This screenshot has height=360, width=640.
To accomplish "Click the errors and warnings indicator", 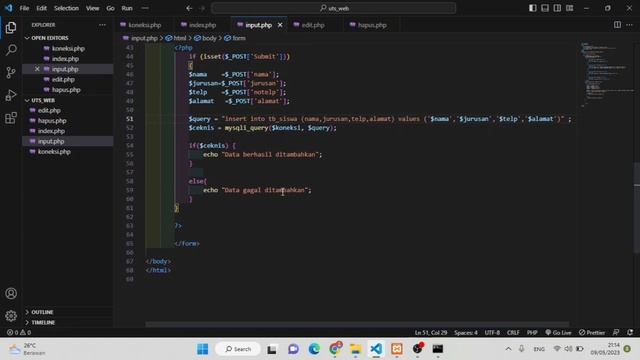I will (19, 332).
